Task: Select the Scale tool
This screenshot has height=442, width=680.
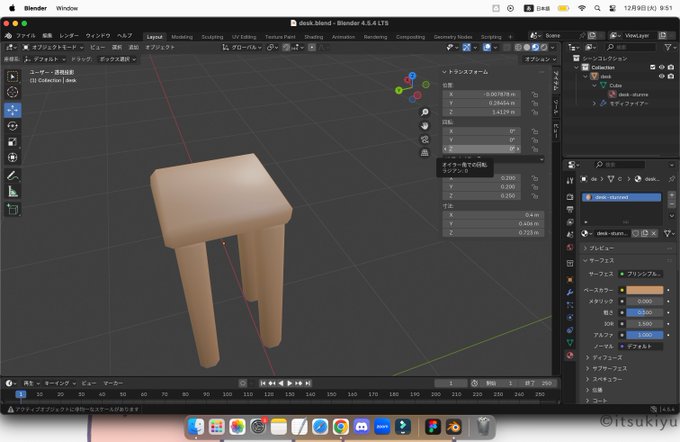Action: [13, 141]
